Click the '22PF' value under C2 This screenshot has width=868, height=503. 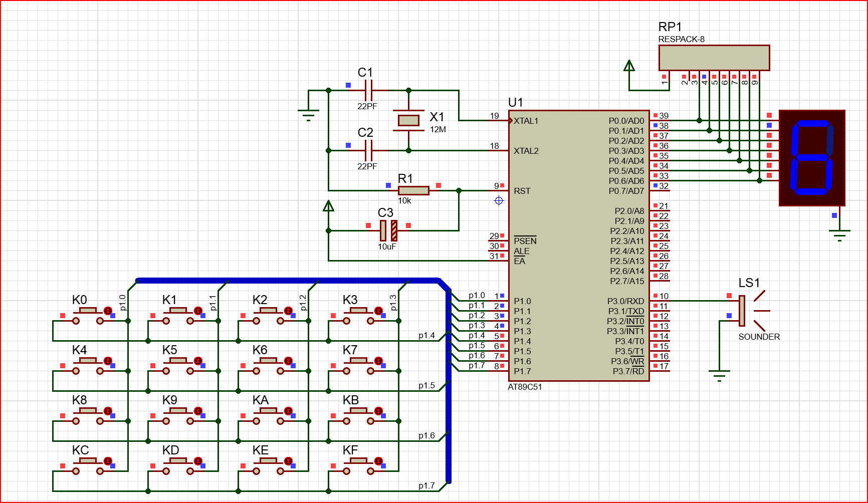coord(367,166)
